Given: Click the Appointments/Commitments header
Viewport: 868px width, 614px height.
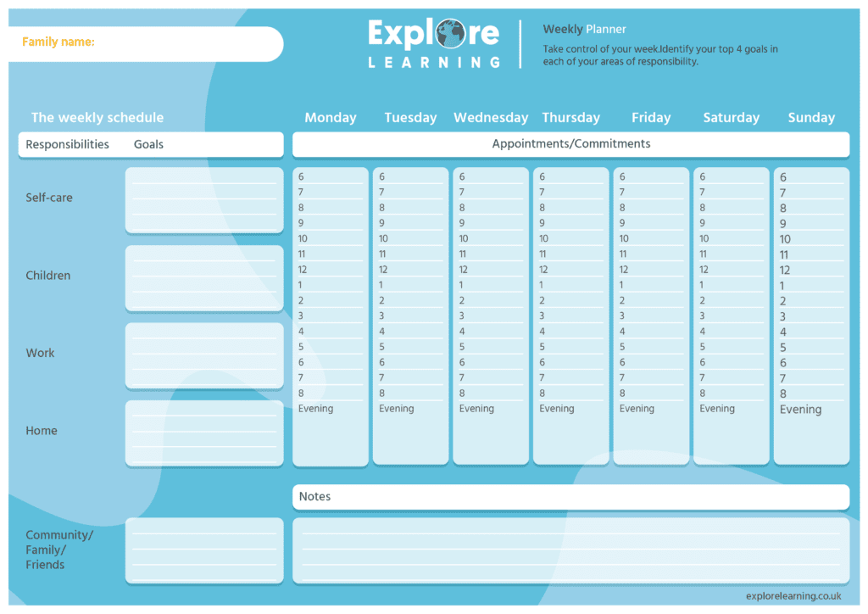Looking at the screenshot, I should click(x=570, y=144).
